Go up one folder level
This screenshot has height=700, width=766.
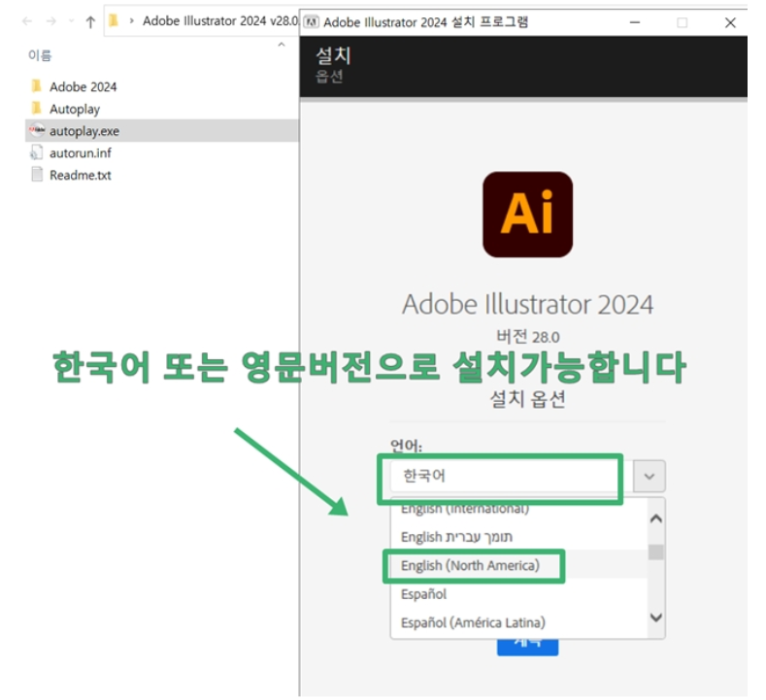click(90, 21)
